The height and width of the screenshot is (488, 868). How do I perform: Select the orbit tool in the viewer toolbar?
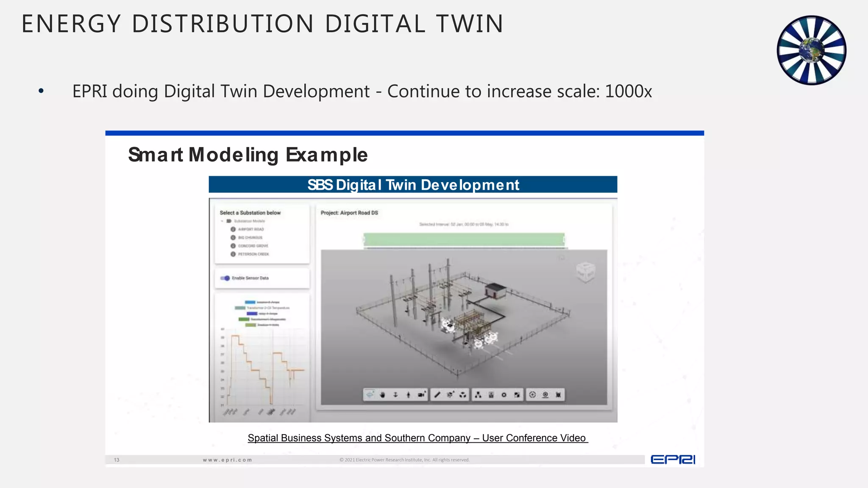coord(370,395)
